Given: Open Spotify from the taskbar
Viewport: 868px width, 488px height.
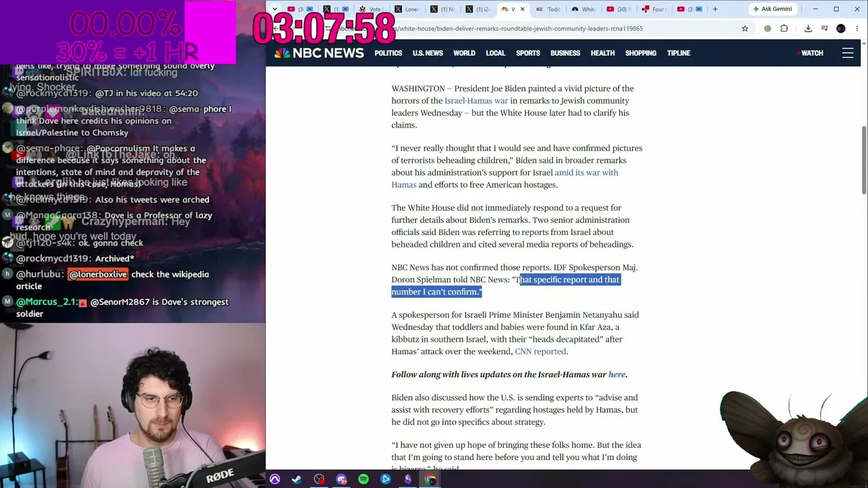Looking at the screenshot, I should (x=363, y=480).
